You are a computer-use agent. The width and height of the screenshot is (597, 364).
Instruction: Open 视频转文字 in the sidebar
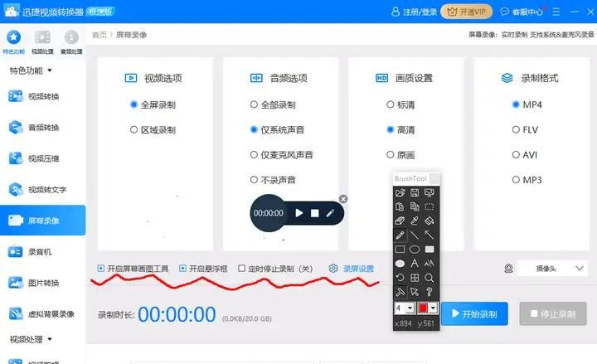pyautogui.click(x=42, y=189)
